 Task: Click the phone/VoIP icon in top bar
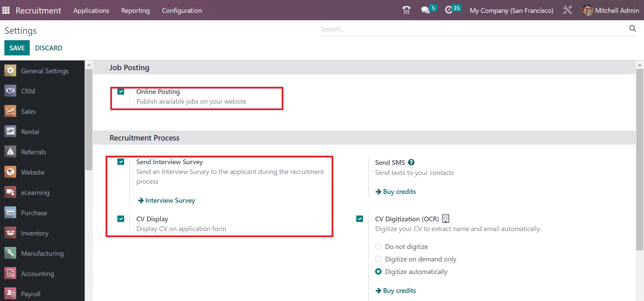pos(406,10)
